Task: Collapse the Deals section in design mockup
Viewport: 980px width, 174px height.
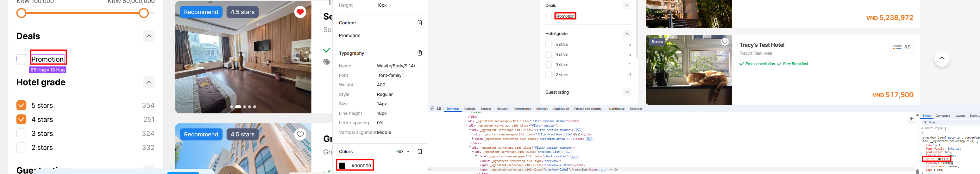Action: tap(148, 36)
